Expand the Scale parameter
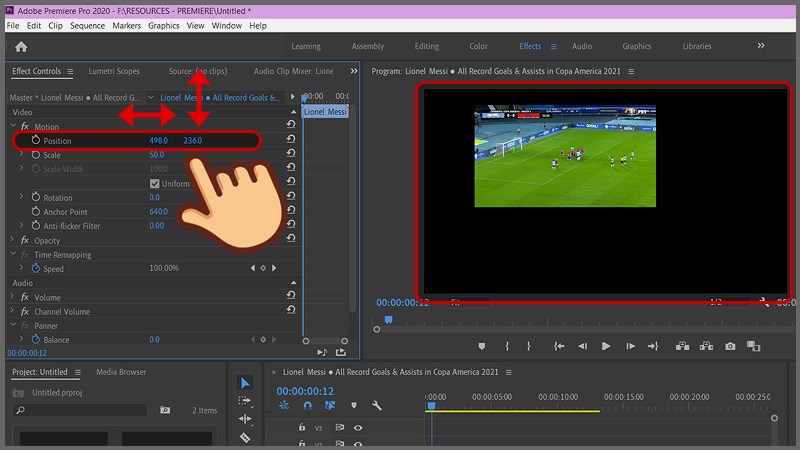 click(21, 154)
